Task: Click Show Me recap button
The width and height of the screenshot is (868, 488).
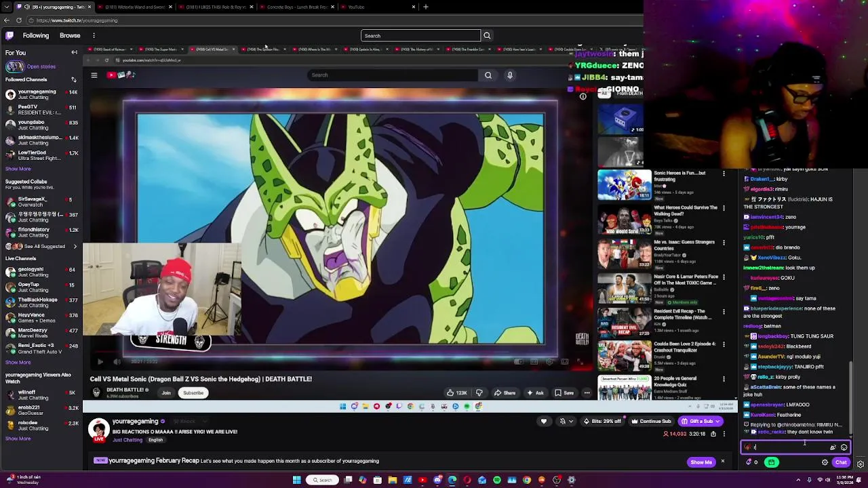Action: (x=701, y=462)
